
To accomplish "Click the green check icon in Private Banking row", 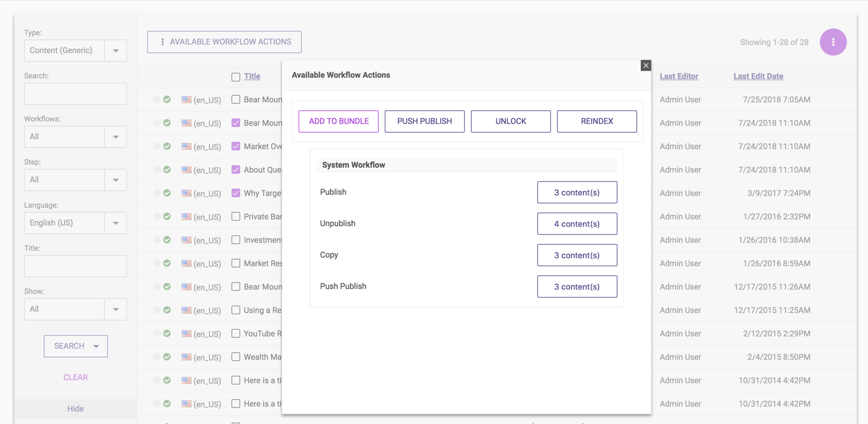I will pyautogui.click(x=167, y=216).
